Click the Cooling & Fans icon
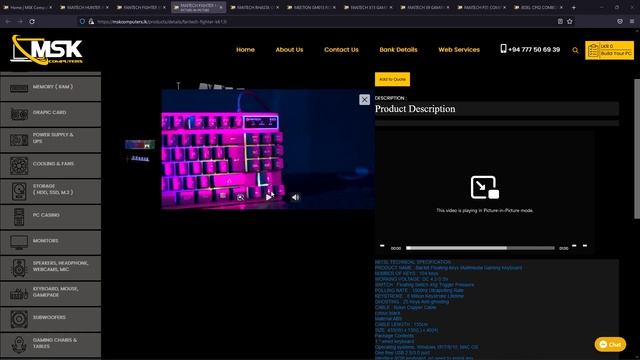This screenshot has width=640, height=360. click(19, 166)
